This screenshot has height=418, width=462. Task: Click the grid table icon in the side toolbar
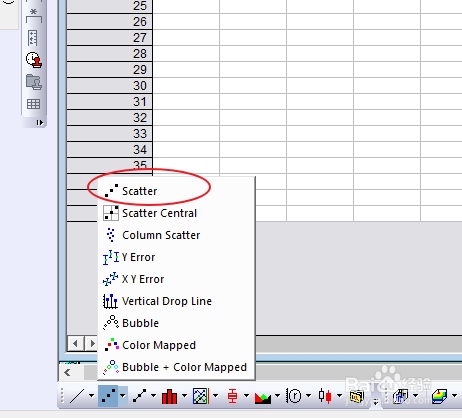(34, 104)
